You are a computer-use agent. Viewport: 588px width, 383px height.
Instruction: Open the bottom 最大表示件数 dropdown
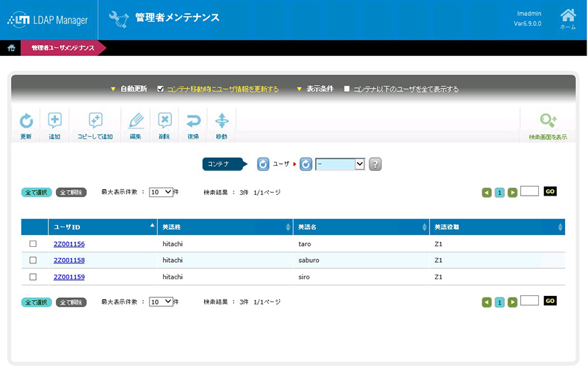(161, 302)
